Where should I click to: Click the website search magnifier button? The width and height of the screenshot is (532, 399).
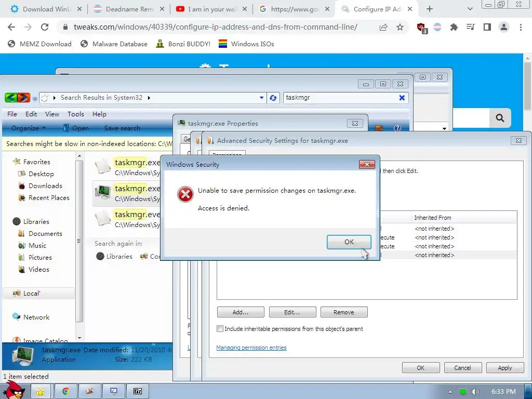(x=500, y=118)
